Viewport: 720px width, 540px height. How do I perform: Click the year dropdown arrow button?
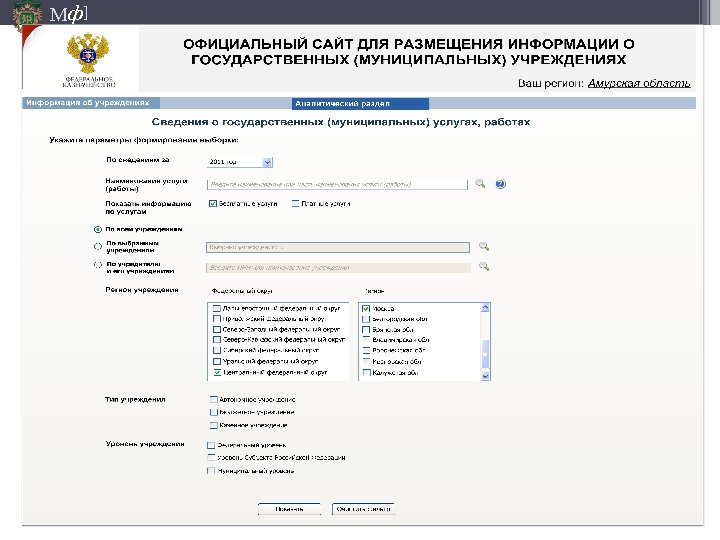click(x=267, y=162)
